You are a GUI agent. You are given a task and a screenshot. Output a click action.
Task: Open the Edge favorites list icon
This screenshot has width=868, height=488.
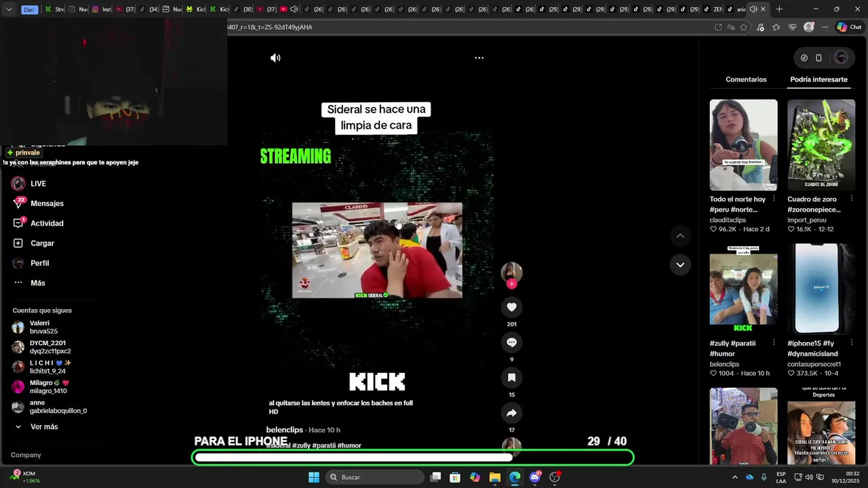[776, 27]
